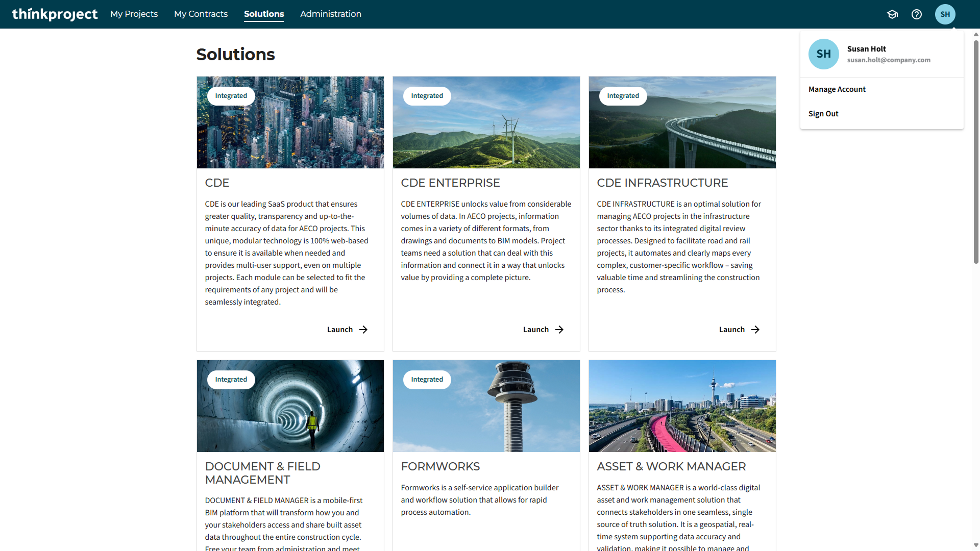Select Manage Account in user menu
The width and height of the screenshot is (980, 551).
tap(837, 89)
